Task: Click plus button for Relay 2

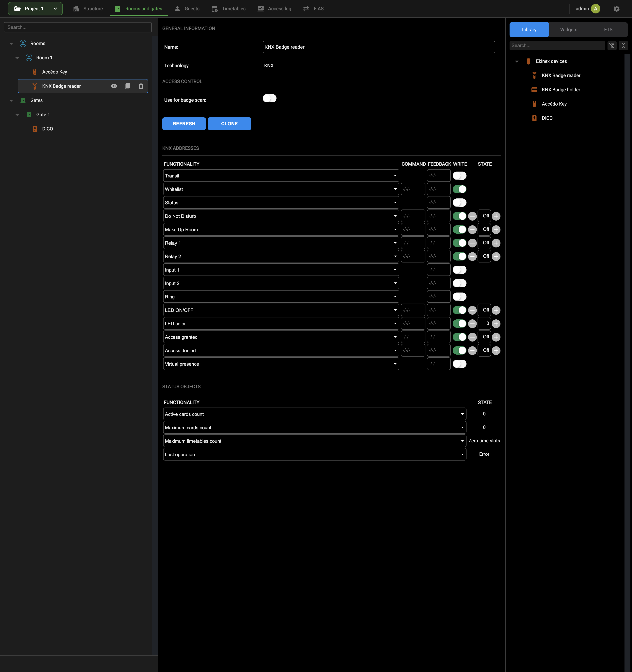Action: tap(496, 257)
